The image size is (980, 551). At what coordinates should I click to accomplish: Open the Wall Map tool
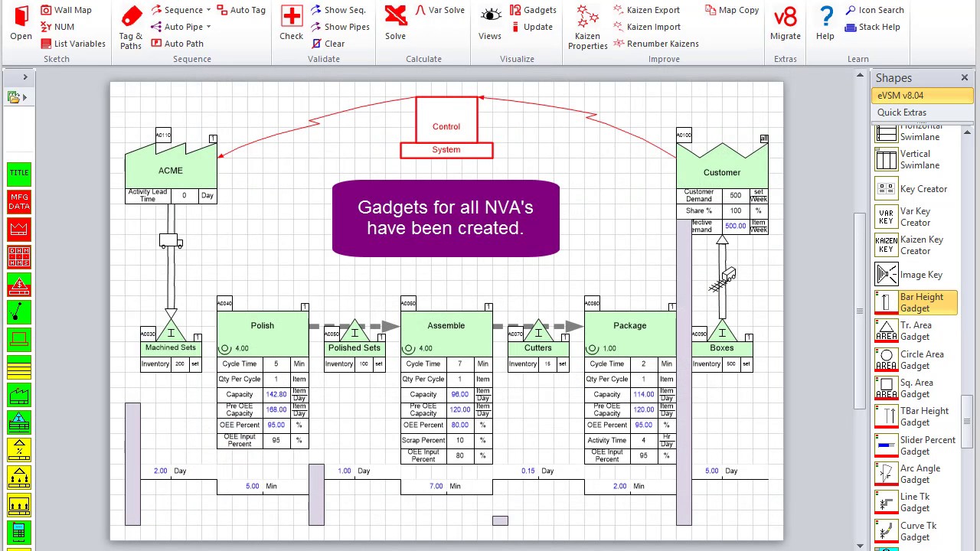pos(66,10)
